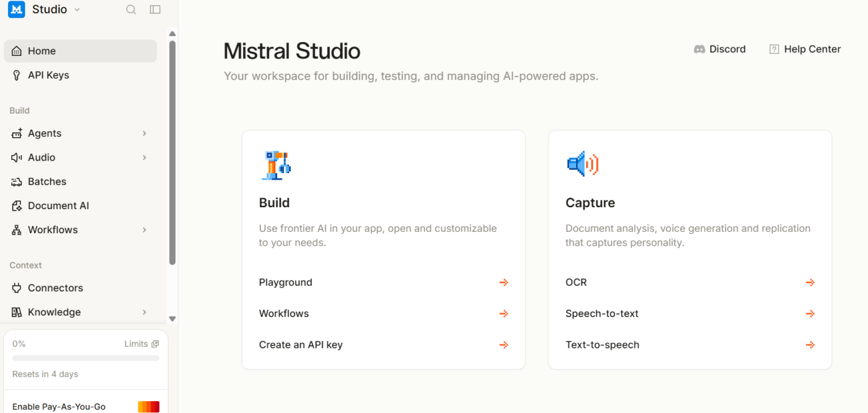The image size is (868, 413).
Task: Click the Agents robot icon
Action: pos(17,133)
